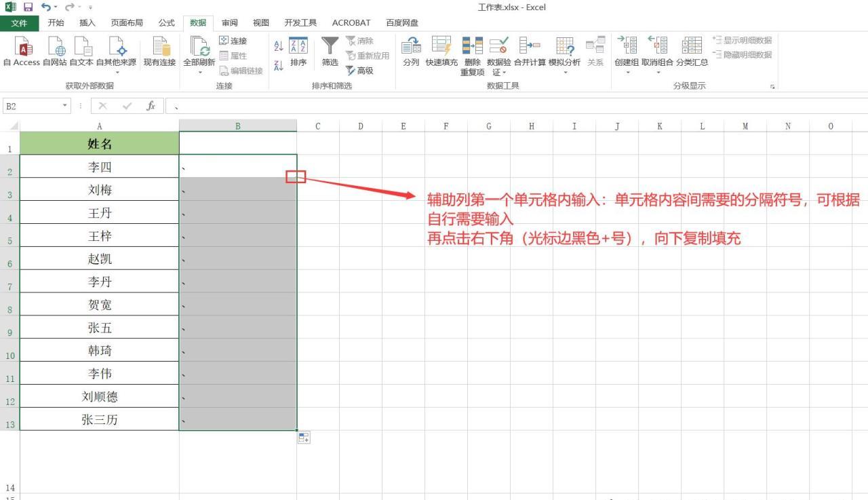Image resolution: width=868 pixels, height=500 pixels.
Task: Switch to the 开始 home tab
Action: point(56,23)
